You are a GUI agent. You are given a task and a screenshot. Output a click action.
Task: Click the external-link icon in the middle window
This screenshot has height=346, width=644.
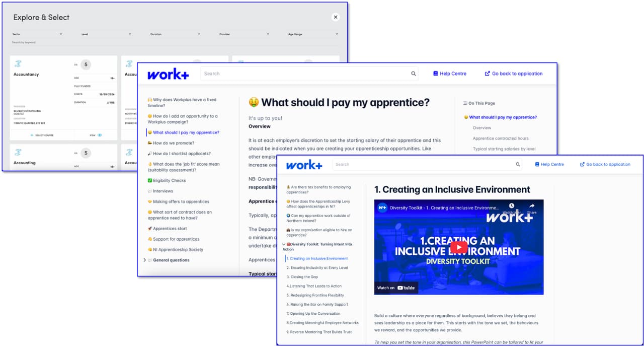point(487,74)
